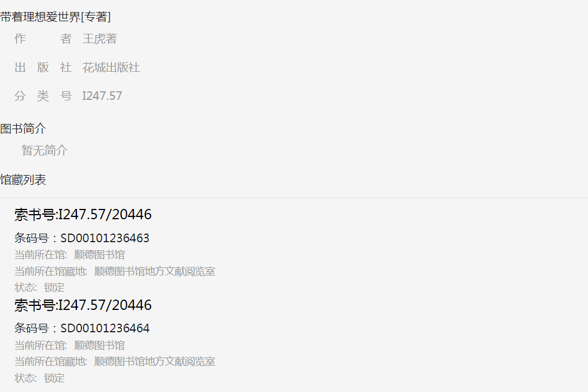Click the 作者 field label
Screen dimensions: 588x392
(x=43, y=38)
